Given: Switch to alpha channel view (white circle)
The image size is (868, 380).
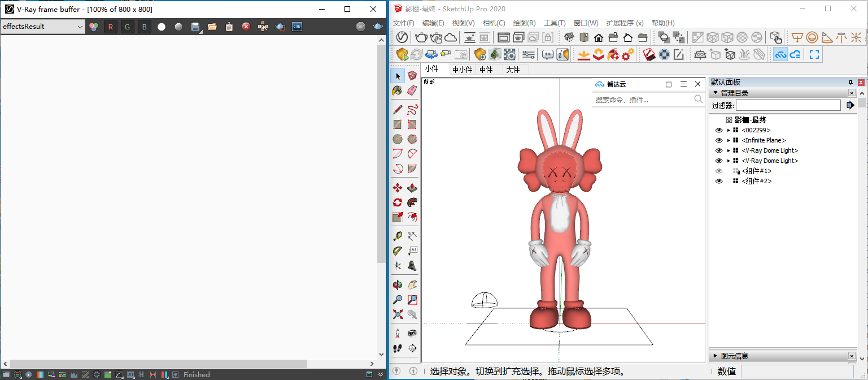Looking at the screenshot, I should (162, 27).
